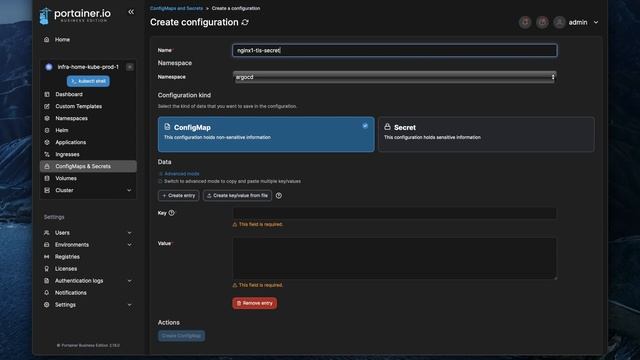640x360 pixels.
Task: Click the Licenses sidebar icon
Action: point(47,269)
